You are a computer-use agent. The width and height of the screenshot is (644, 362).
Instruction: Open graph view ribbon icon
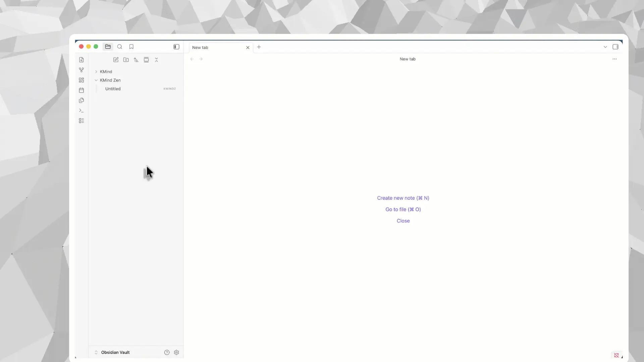[x=82, y=70]
